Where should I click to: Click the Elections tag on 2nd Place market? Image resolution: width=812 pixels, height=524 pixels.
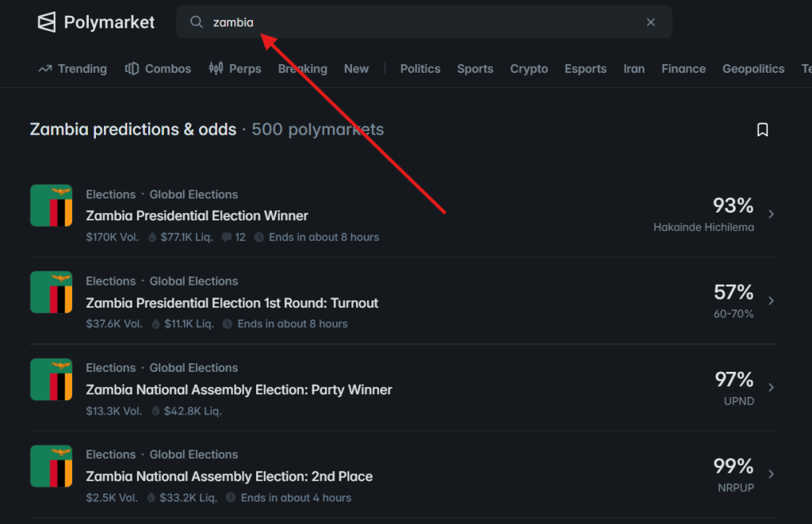pyautogui.click(x=111, y=454)
